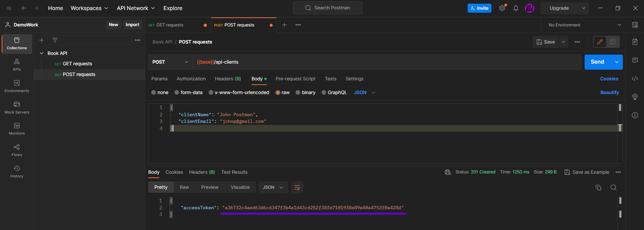Switch to comment mode icon

(x=612, y=42)
